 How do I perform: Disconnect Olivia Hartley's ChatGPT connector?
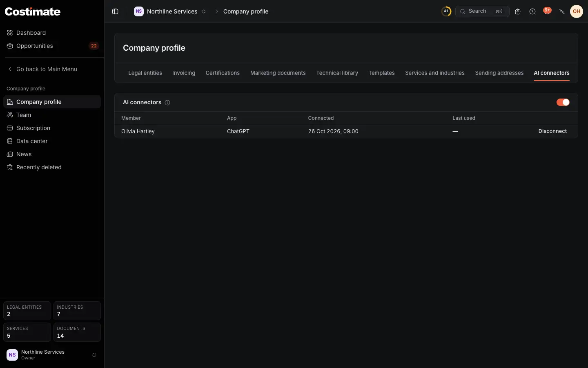[552, 131]
